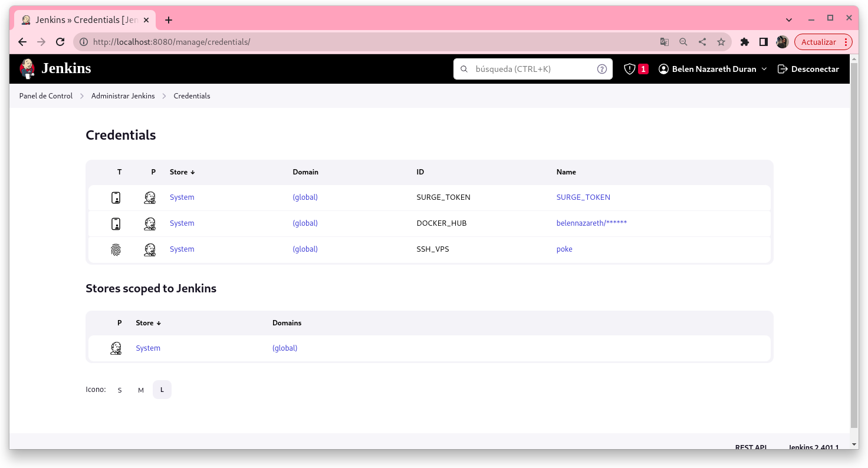Click the fingerprint icon for SSH_VPS
The image size is (868, 468).
click(116, 249)
